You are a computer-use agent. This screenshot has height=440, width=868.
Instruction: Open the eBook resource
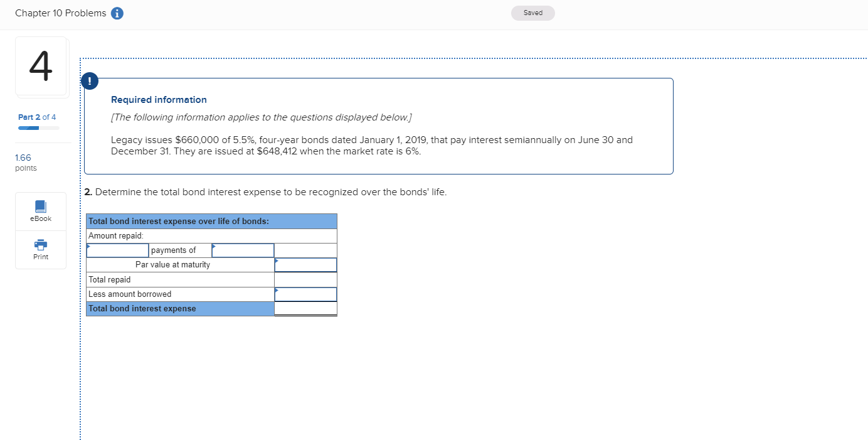click(x=40, y=211)
